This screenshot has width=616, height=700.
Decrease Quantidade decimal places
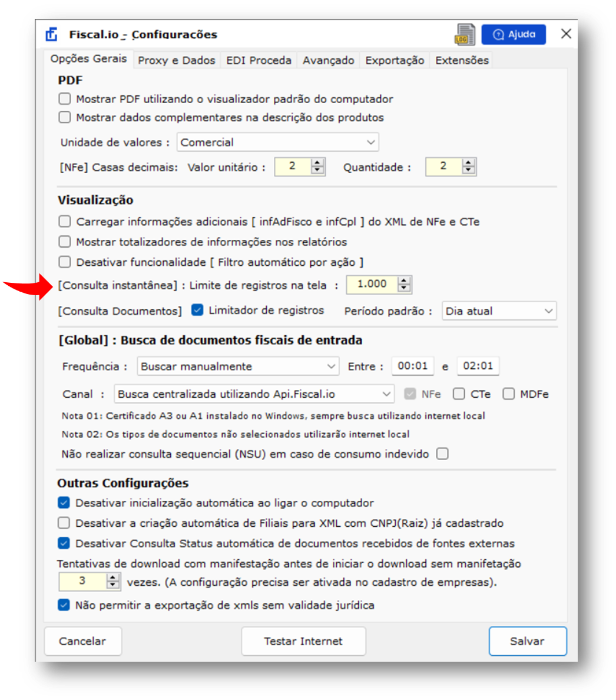[468, 170]
